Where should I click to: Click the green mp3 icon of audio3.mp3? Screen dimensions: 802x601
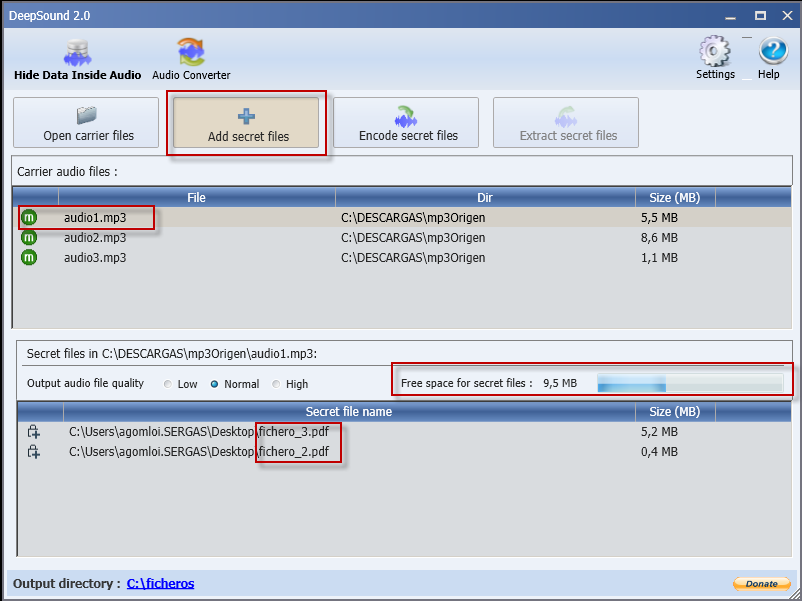[29, 257]
